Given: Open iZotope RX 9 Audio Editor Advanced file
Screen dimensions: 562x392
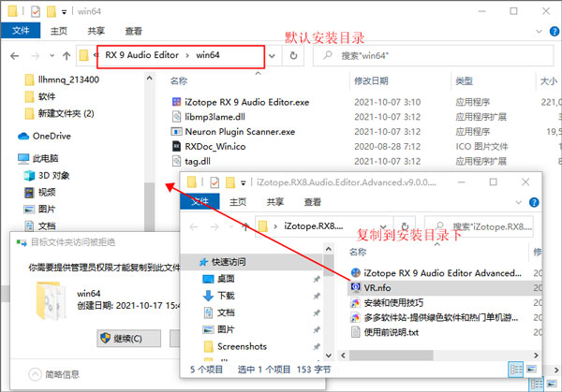Looking at the screenshot, I should coord(440,273).
